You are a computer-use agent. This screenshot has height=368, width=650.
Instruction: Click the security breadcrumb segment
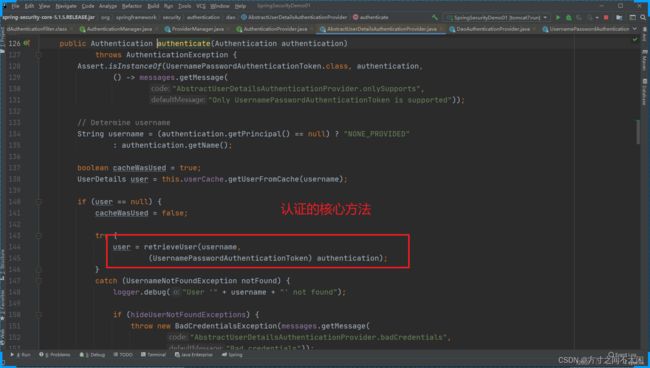tap(172, 17)
